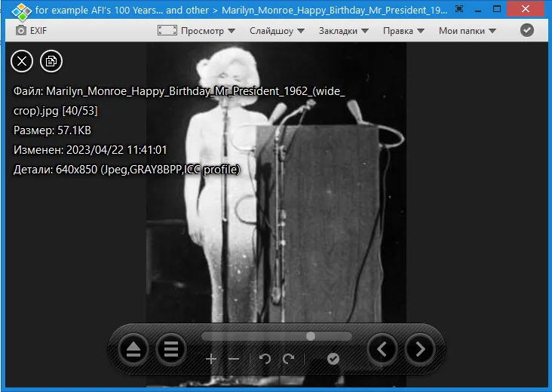Screen dimensions: 552x392
Task: Copy file info to clipboard icon
Action: tap(51, 61)
